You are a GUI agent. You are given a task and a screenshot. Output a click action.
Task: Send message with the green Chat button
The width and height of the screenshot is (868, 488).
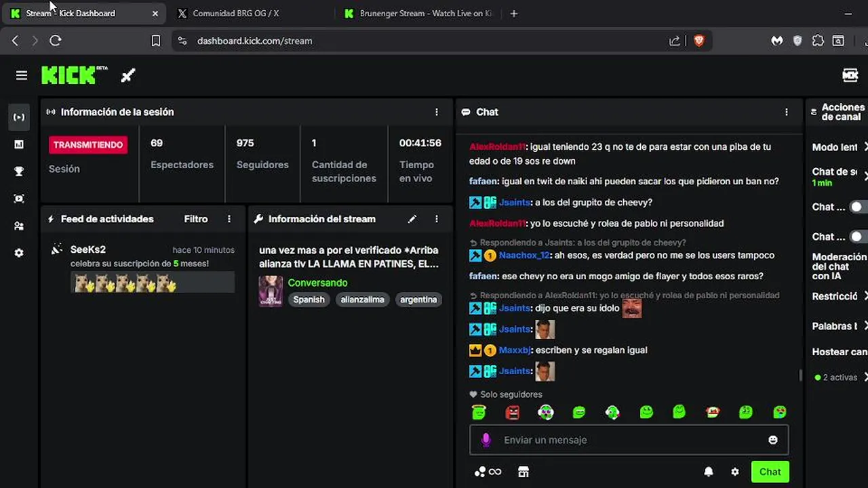tap(770, 472)
